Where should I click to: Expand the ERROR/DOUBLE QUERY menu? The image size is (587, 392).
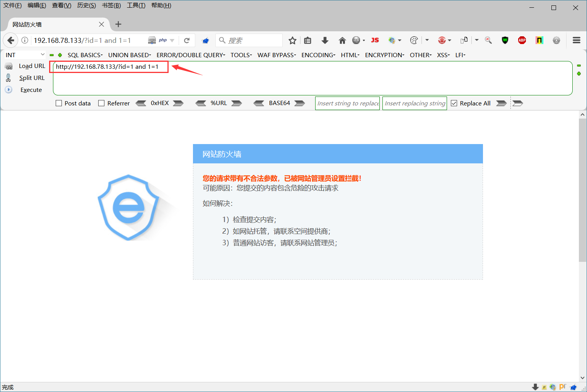coord(191,55)
